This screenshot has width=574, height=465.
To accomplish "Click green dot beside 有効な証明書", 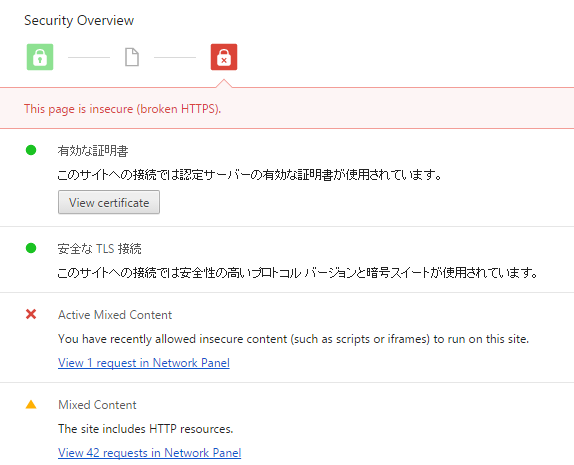I will click(x=31, y=150).
